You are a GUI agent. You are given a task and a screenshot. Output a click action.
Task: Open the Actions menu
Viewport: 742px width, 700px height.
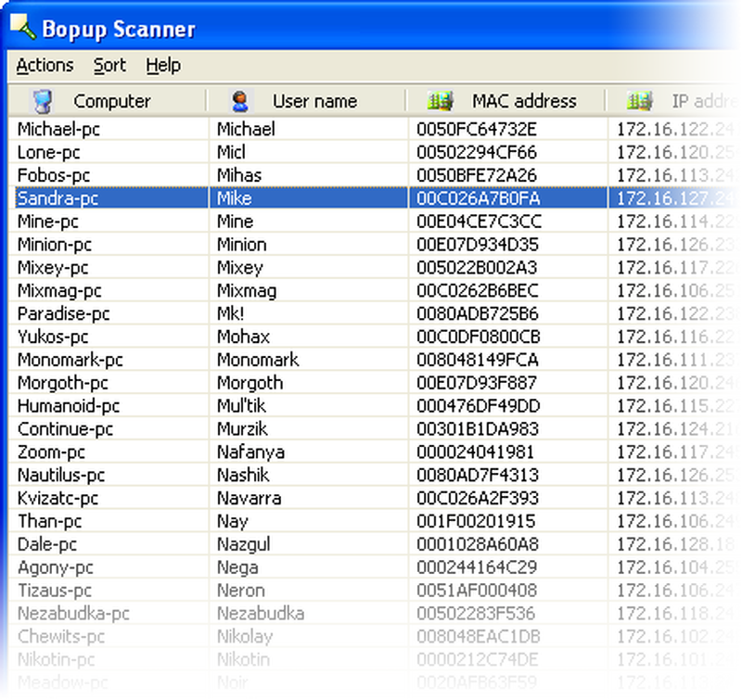click(45, 65)
